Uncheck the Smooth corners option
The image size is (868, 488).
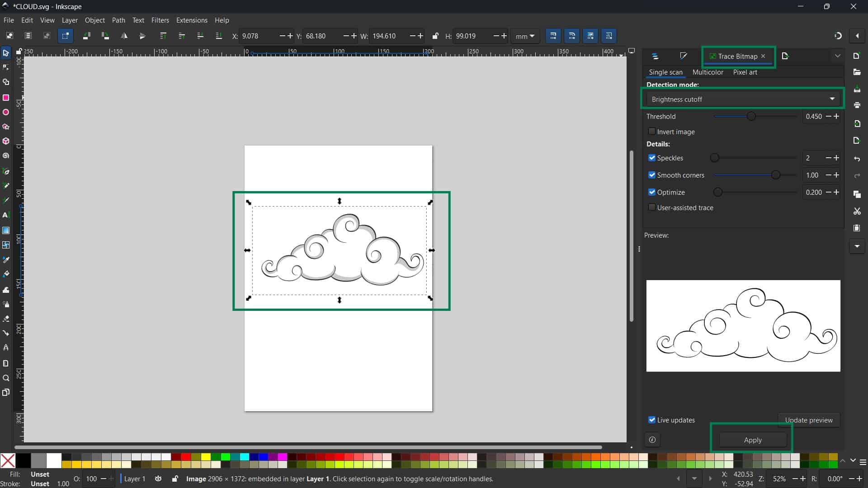click(x=651, y=175)
